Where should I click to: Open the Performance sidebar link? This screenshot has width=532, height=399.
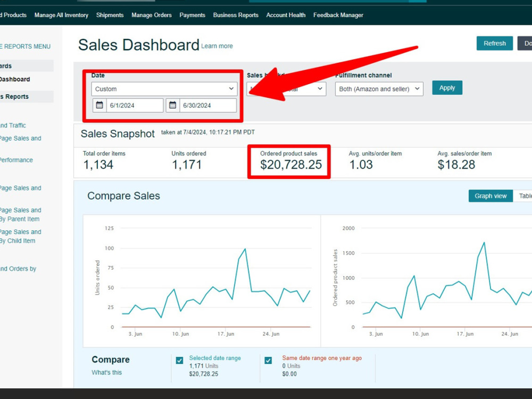[16, 160]
